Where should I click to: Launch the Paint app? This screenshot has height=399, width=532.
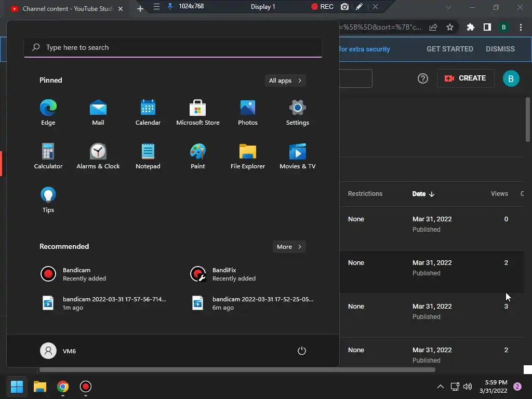198,156
